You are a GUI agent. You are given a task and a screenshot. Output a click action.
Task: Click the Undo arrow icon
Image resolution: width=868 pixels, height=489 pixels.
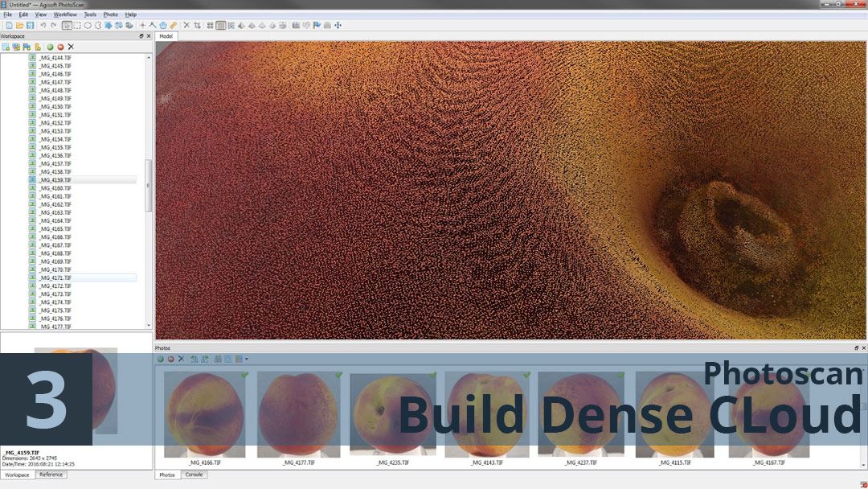click(43, 26)
